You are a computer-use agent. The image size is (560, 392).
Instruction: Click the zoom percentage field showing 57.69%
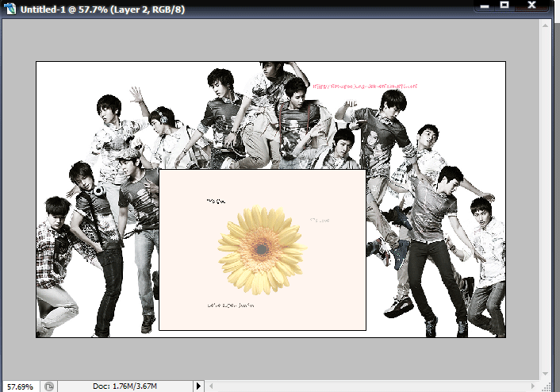point(20,386)
